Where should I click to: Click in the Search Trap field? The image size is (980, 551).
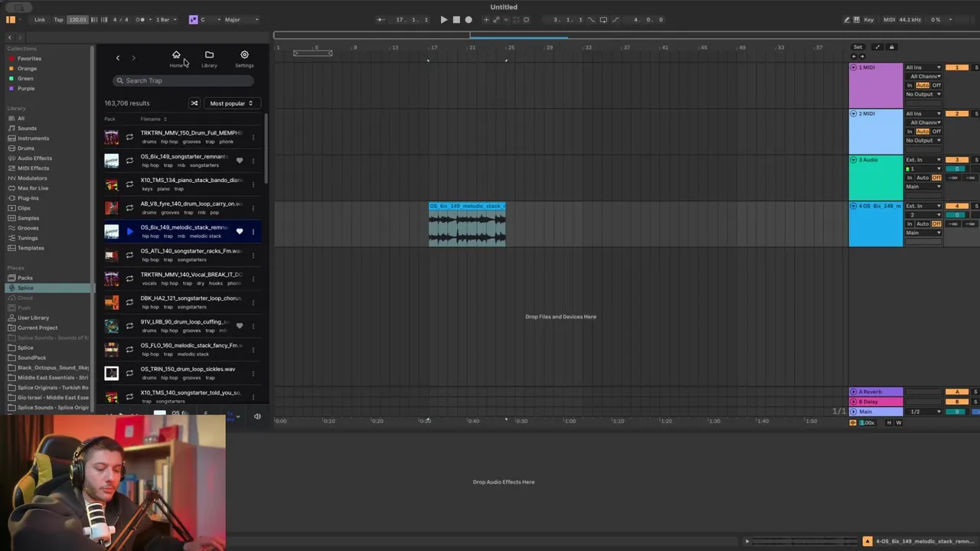[184, 80]
